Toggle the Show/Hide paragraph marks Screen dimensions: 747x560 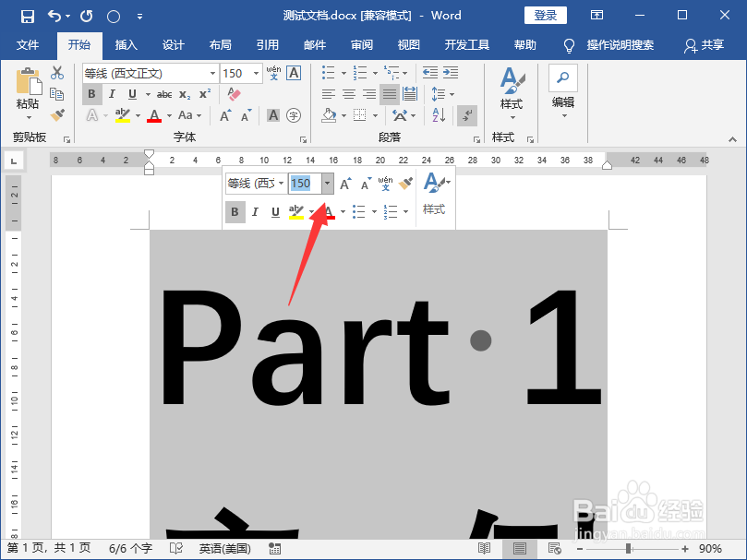coord(466,115)
